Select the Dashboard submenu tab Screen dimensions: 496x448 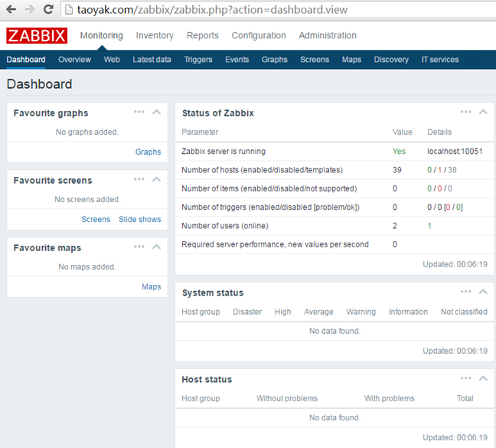tap(26, 60)
